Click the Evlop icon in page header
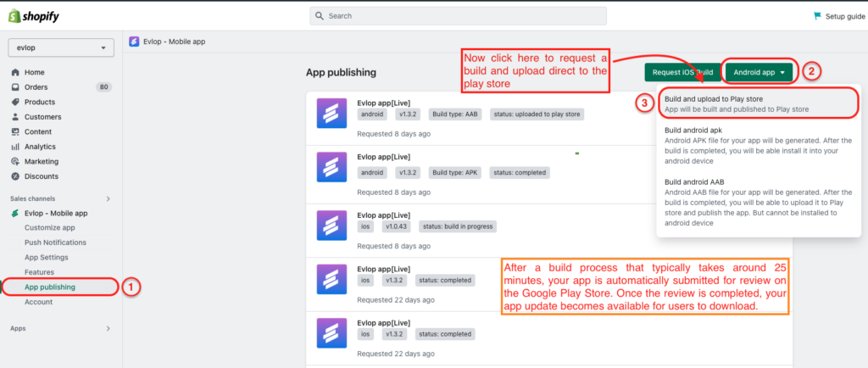The height and width of the screenshot is (368, 868). point(134,42)
